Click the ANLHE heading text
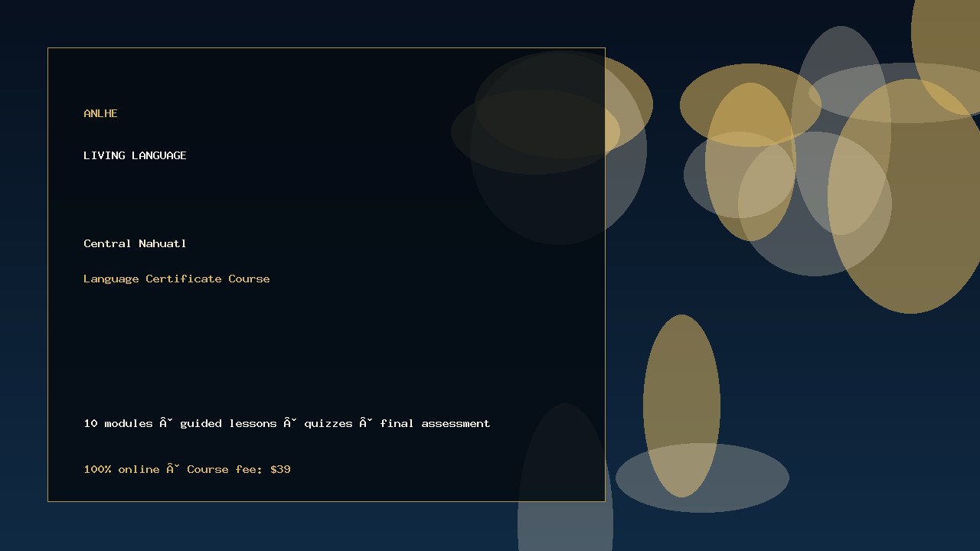The image size is (980, 551). [100, 113]
